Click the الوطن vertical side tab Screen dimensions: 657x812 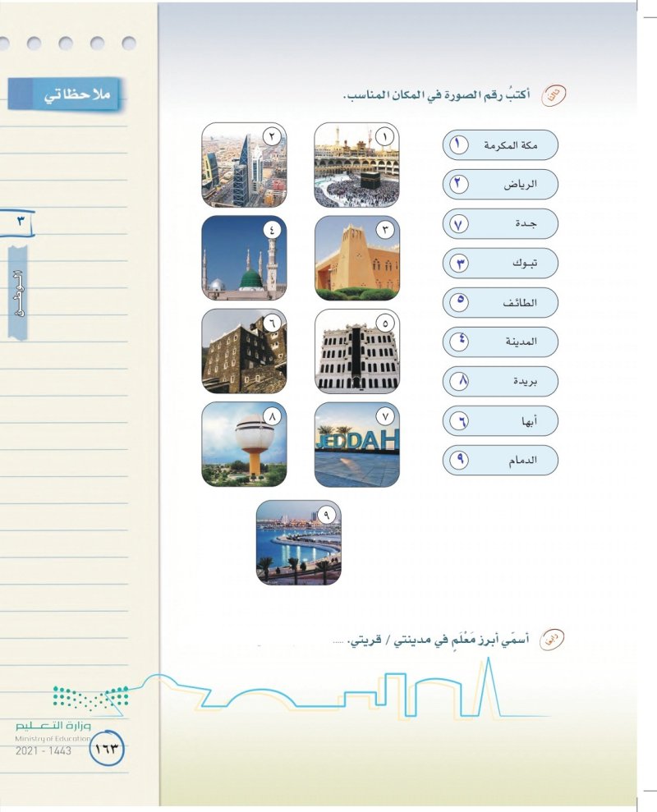pos(18,293)
